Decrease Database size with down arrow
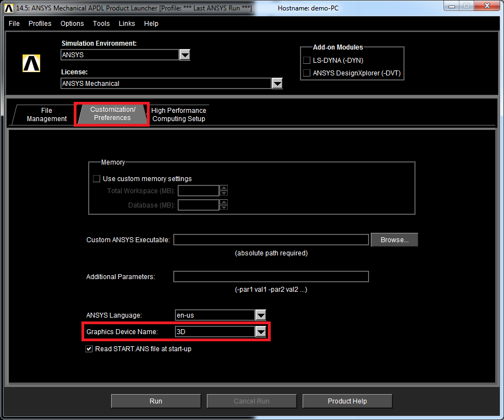 click(224, 208)
